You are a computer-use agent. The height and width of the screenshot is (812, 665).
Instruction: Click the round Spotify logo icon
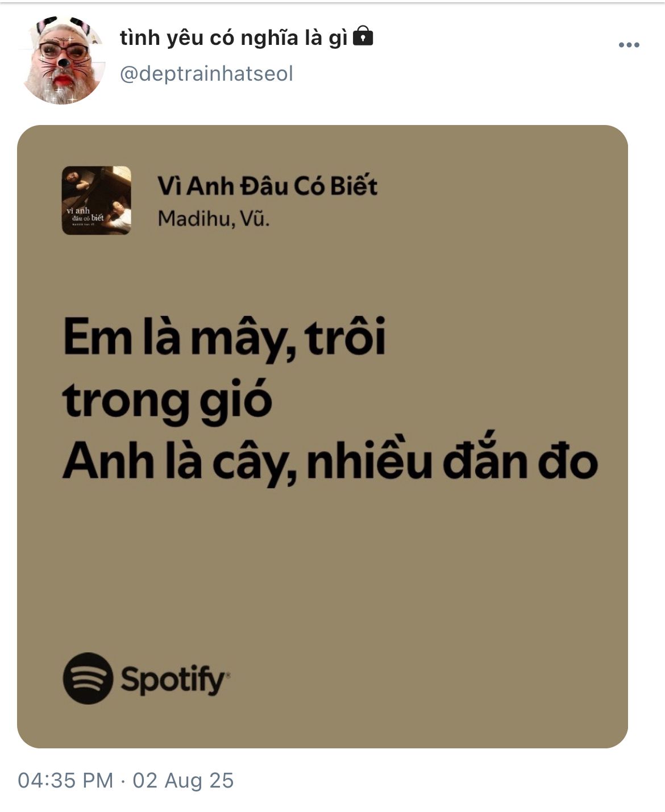(88, 678)
